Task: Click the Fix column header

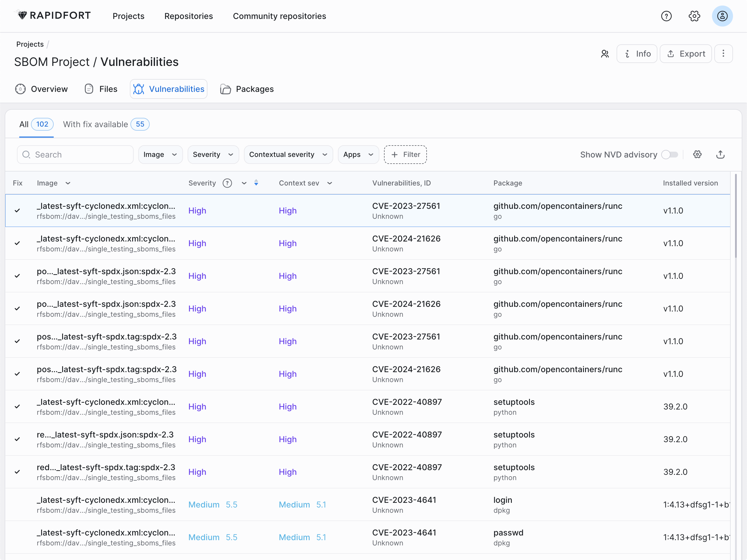Action: click(x=18, y=183)
